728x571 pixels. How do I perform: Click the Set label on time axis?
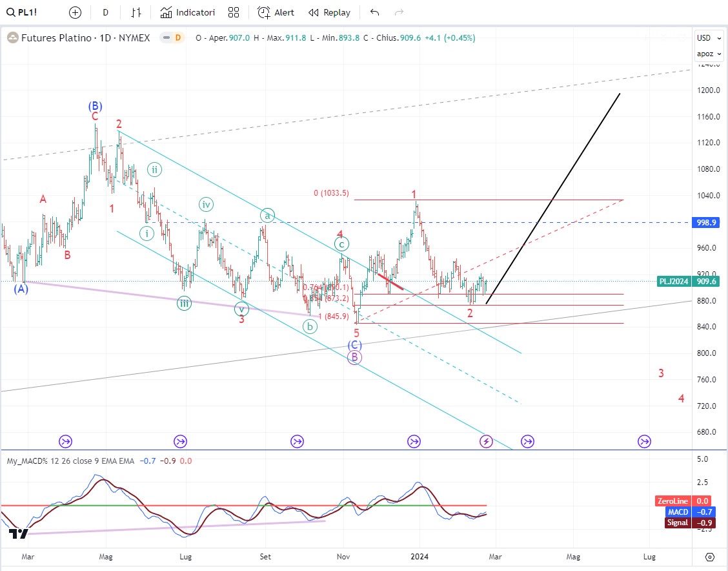(x=265, y=557)
